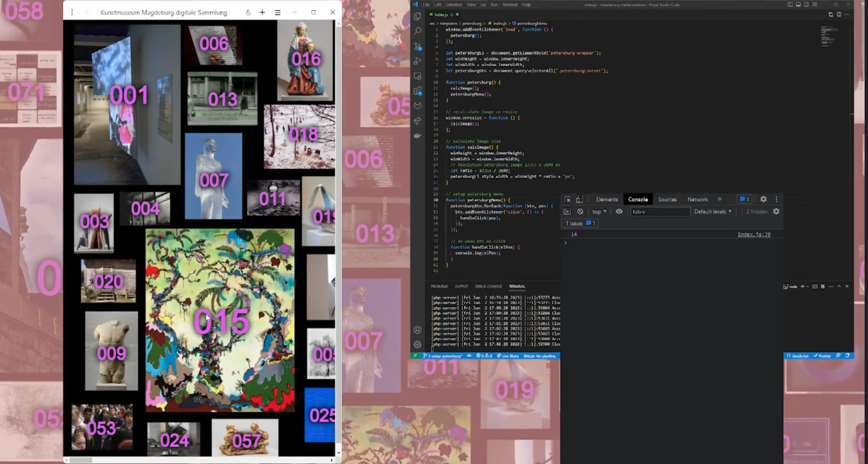Switch to the Sources tab in DevTools
This screenshot has height=464, width=868.
pyautogui.click(x=667, y=199)
